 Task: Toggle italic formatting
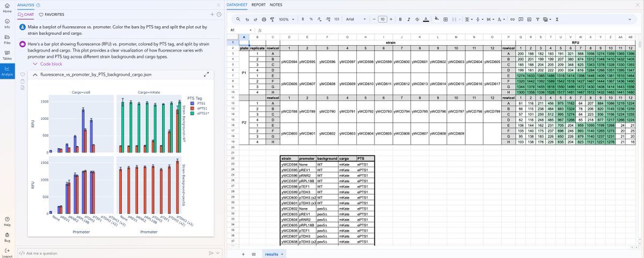tap(408, 19)
